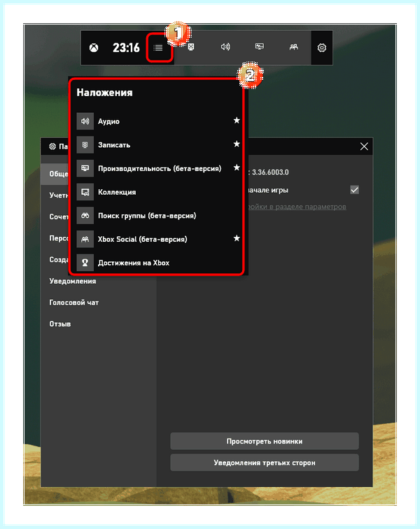Open Xbox Social widget icon in toolbar
This screenshot has width=420, height=529.
tap(293, 47)
